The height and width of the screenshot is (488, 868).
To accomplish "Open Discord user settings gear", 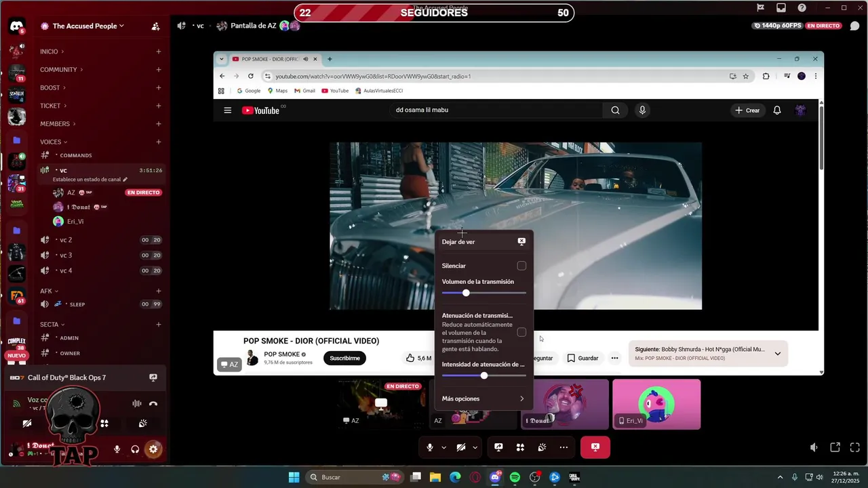I will pos(153,449).
